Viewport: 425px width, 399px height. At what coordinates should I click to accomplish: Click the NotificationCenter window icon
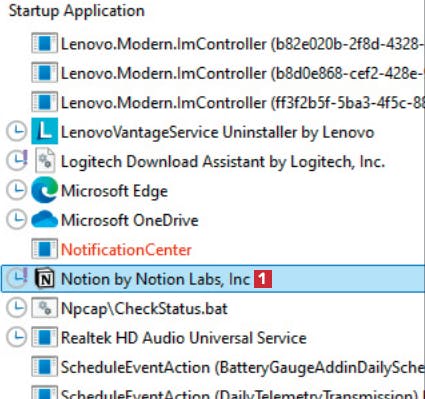pyautogui.click(x=44, y=249)
